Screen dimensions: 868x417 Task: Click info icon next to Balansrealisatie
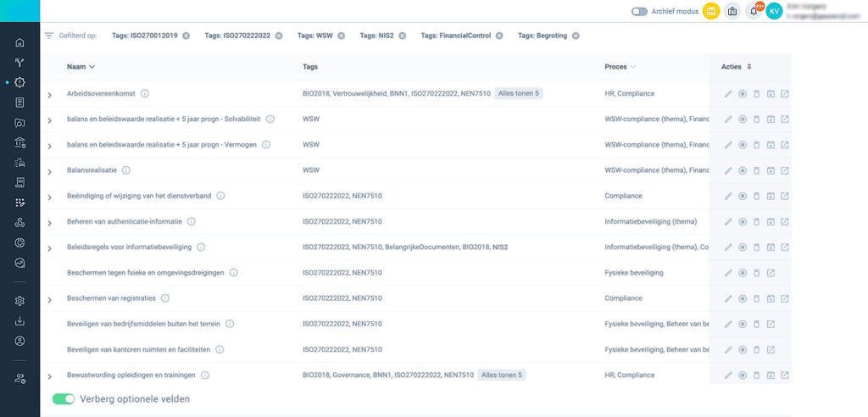coord(125,170)
